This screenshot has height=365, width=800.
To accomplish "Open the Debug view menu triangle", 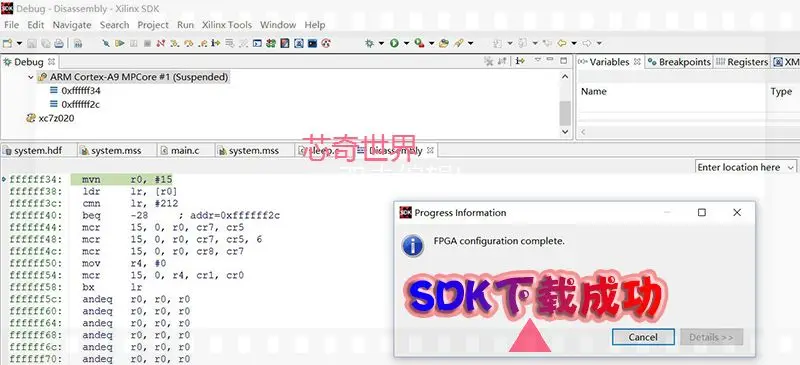I will click(x=537, y=60).
